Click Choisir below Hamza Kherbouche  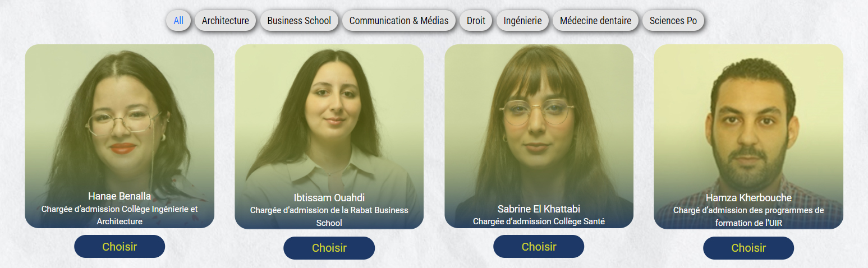[748, 248]
